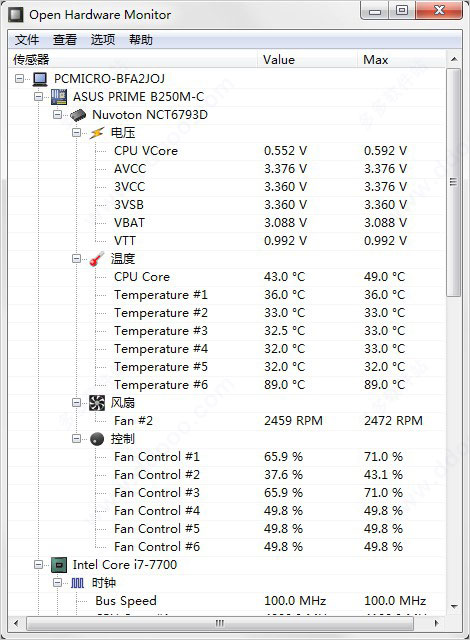Viewport: 470px width, 640px height.
Task: Open the 查看 menu
Action: click(64, 40)
